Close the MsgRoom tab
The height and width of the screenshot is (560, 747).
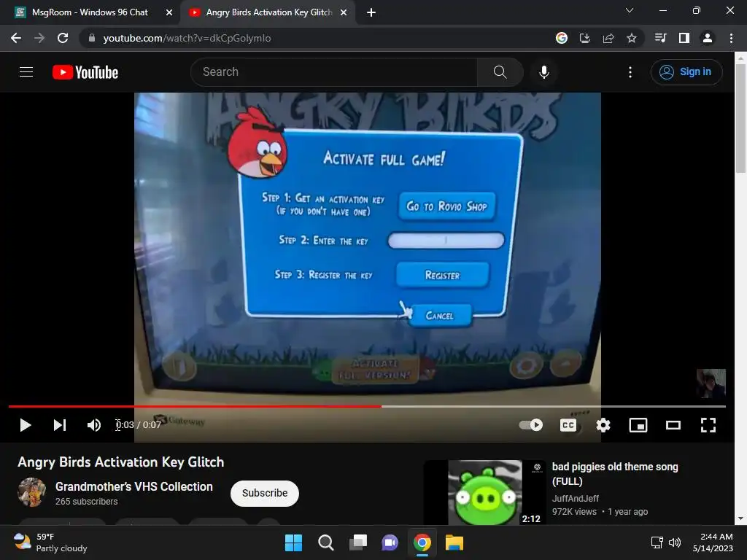click(169, 12)
